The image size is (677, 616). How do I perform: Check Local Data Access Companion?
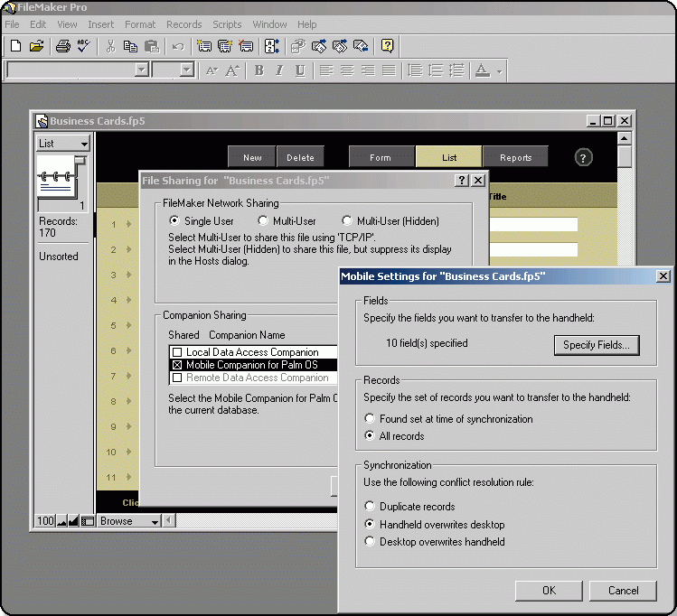pyautogui.click(x=177, y=352)
